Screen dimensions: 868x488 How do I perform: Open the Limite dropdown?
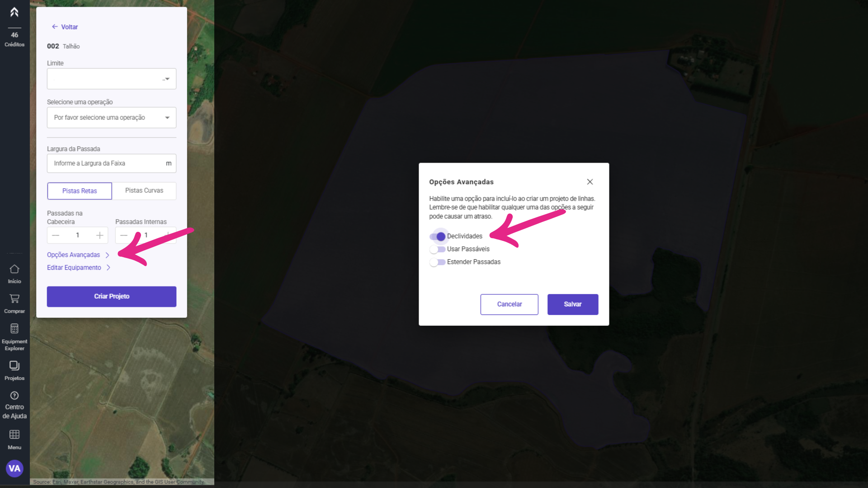tap(112, 79)
